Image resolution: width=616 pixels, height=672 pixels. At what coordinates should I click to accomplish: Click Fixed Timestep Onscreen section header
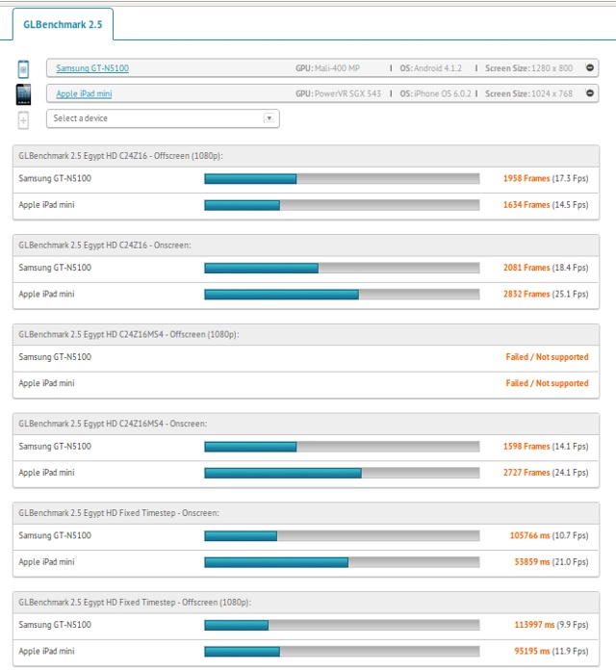[118, 513]
